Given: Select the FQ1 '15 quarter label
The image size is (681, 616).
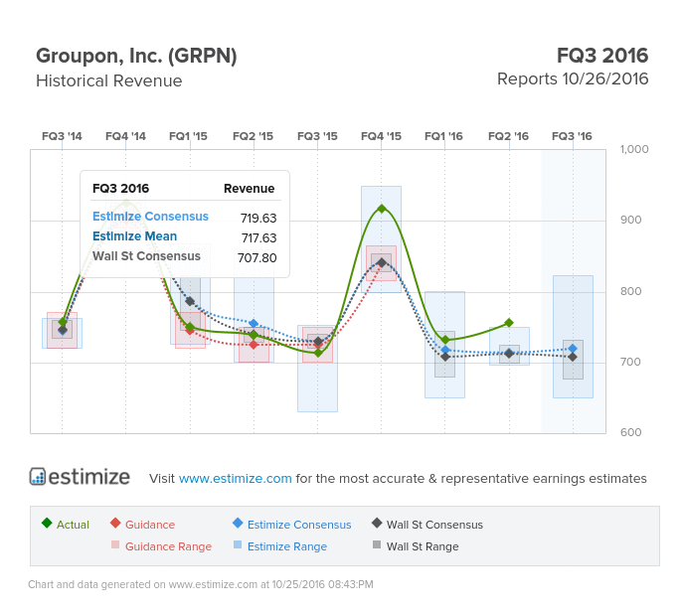Looking at the screenshot, I should (x=188, y=136).
